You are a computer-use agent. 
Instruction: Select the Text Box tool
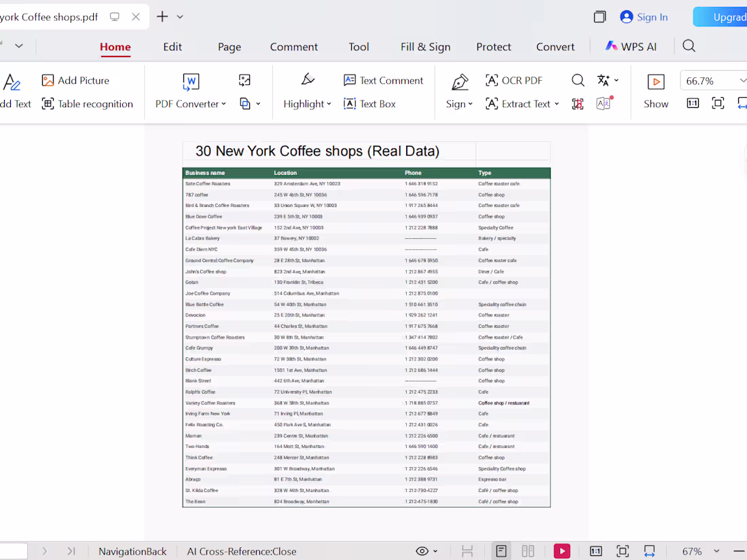pos(369,104)
